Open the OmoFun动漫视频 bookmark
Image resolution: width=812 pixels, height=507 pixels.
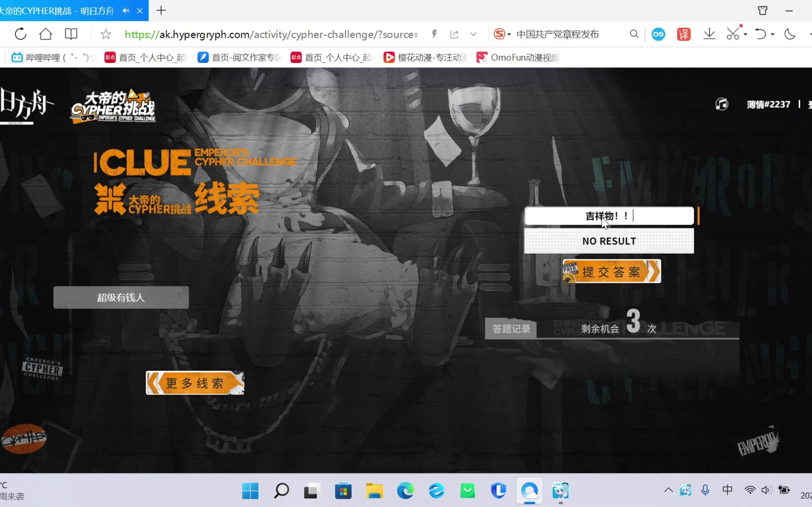click(517, 57)
